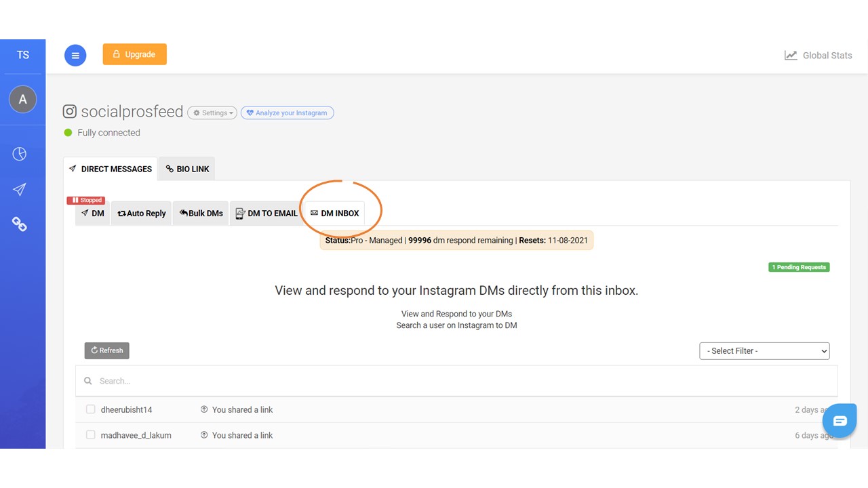
Task: Toggle the Stopped status badge above DM
Action: [x=85, y=199]
